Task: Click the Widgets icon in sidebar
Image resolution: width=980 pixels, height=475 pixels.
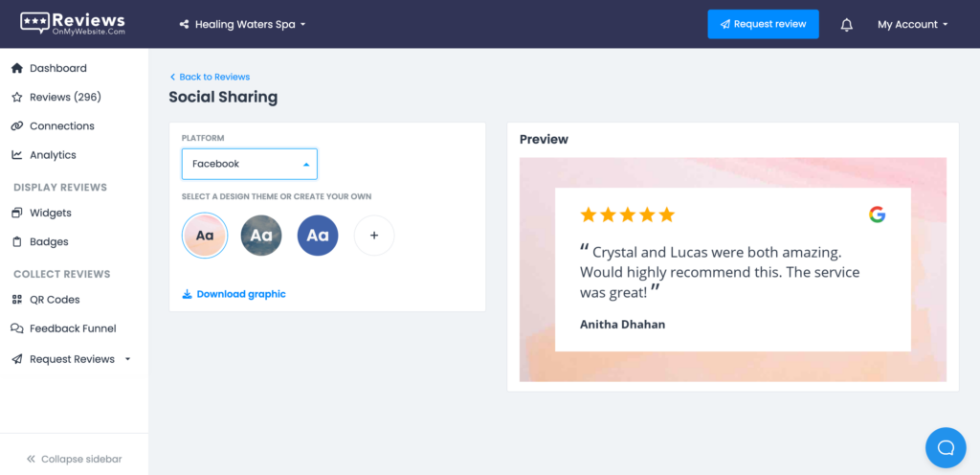Action: point(17,213)
